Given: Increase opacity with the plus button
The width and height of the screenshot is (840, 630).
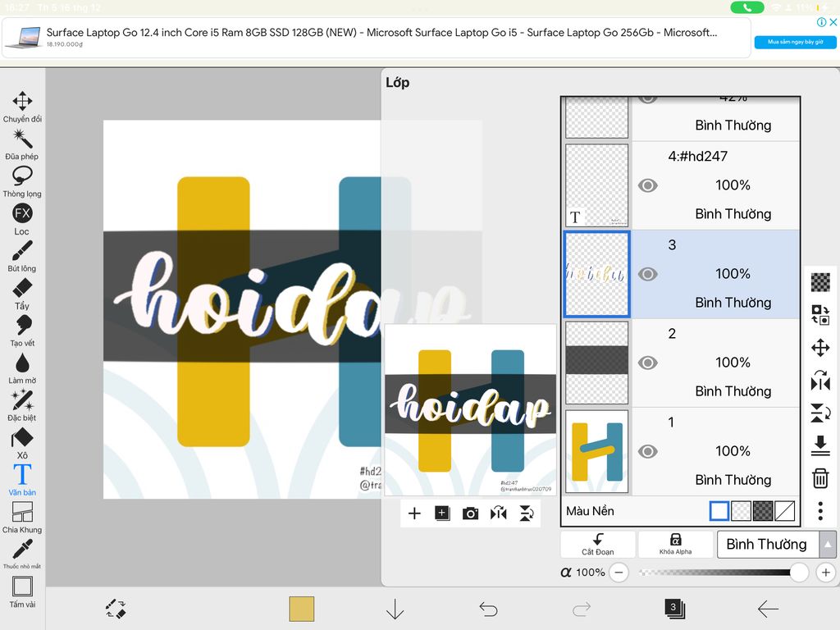Looking at the screenshot, I should point(825,572).
